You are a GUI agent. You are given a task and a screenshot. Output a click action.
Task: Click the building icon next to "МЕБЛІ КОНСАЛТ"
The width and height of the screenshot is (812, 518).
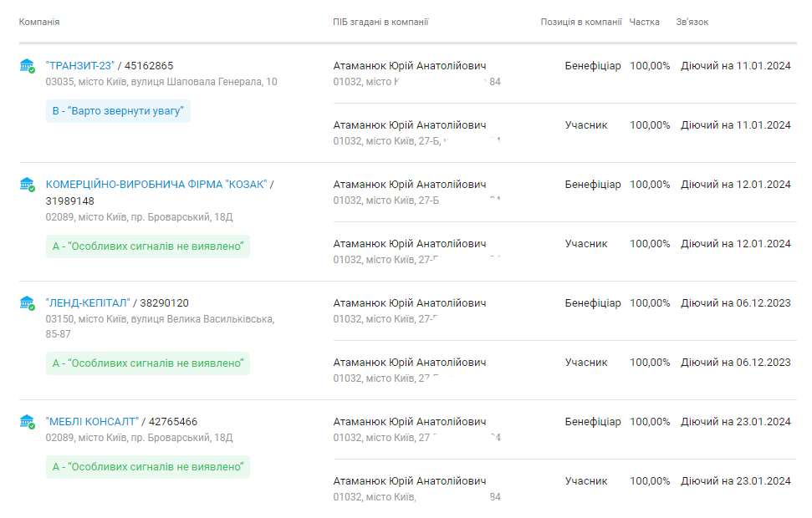click(x=28, y=421)
